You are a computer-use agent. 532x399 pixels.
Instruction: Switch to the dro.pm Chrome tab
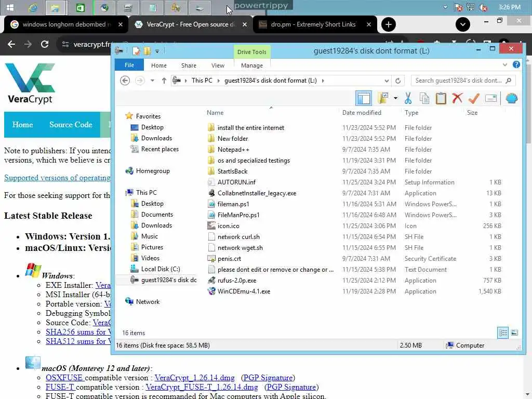(x=313, y=24)
